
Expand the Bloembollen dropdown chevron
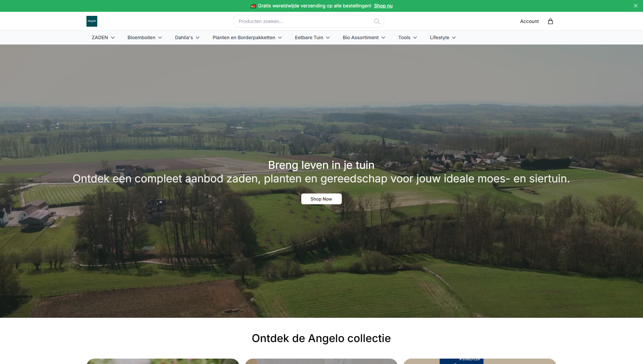pyautogui.click(x=160, y=37)
